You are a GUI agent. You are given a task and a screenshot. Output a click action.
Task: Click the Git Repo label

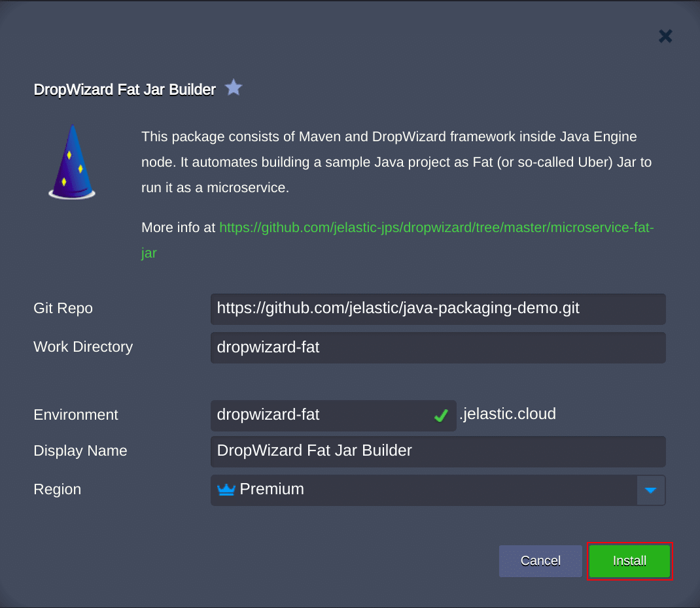pos(63,308)
